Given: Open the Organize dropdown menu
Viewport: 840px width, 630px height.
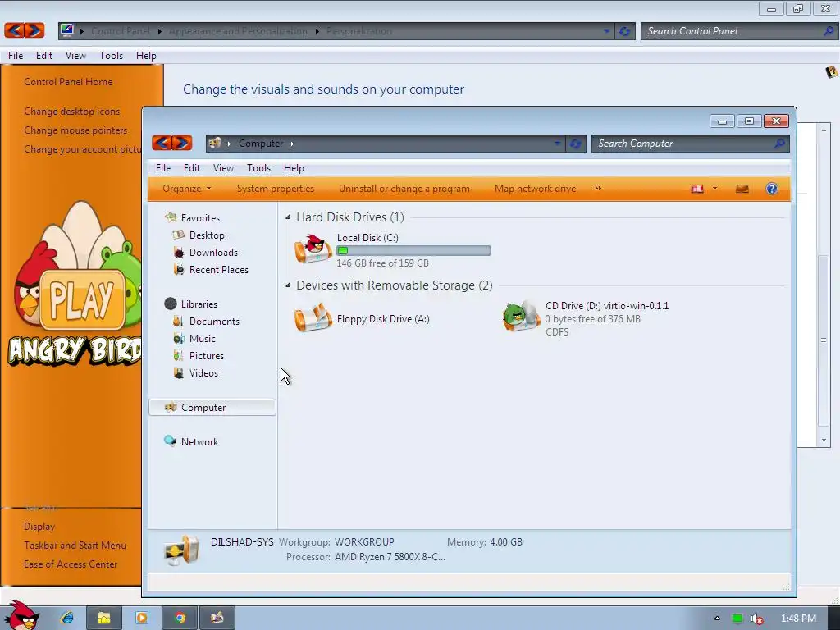Looking at the screenshot, I should [x=186, y=189].
